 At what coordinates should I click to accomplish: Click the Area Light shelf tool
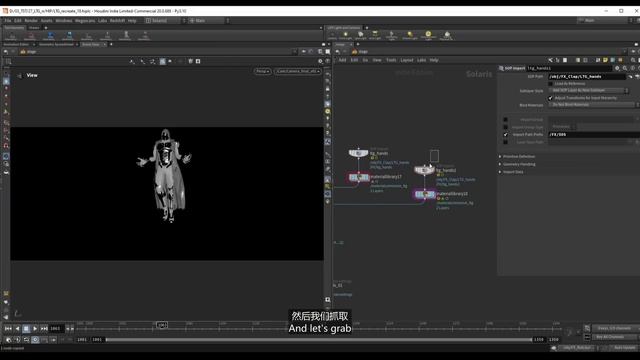tap(375, 36)
